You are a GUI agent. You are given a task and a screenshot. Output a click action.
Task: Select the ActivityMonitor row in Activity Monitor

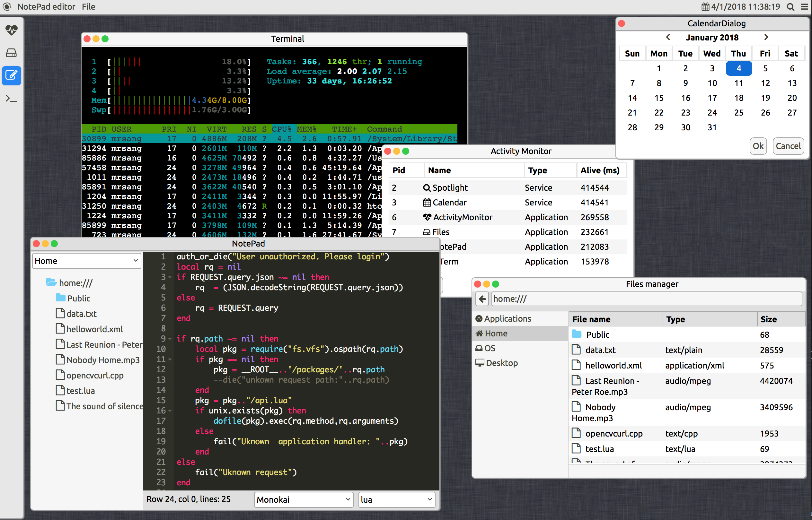[x=507, y=217]
